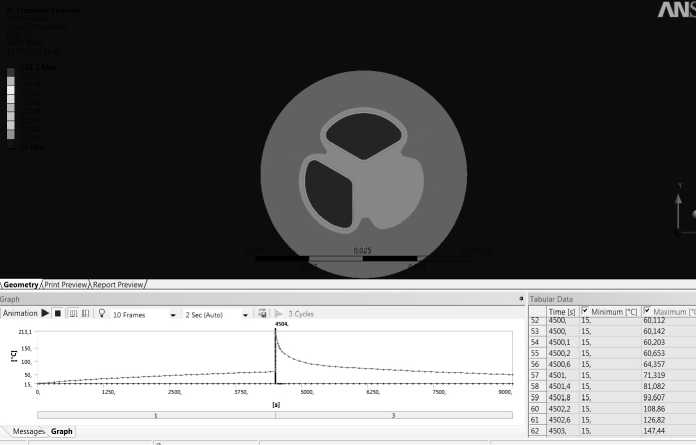Open the Print Preview tab
Screen dimensions: 696x445
click(66, 285)
